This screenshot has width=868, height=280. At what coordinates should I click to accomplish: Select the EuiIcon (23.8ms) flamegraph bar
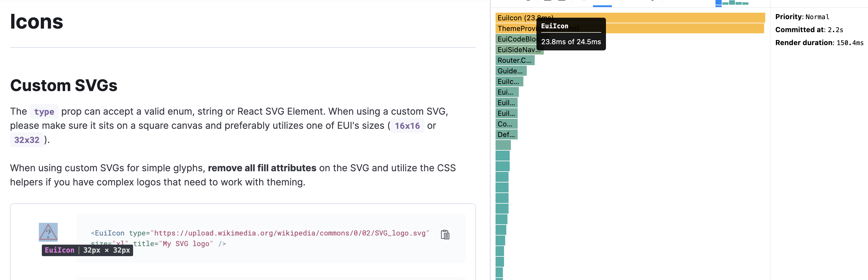pos(630,18)
